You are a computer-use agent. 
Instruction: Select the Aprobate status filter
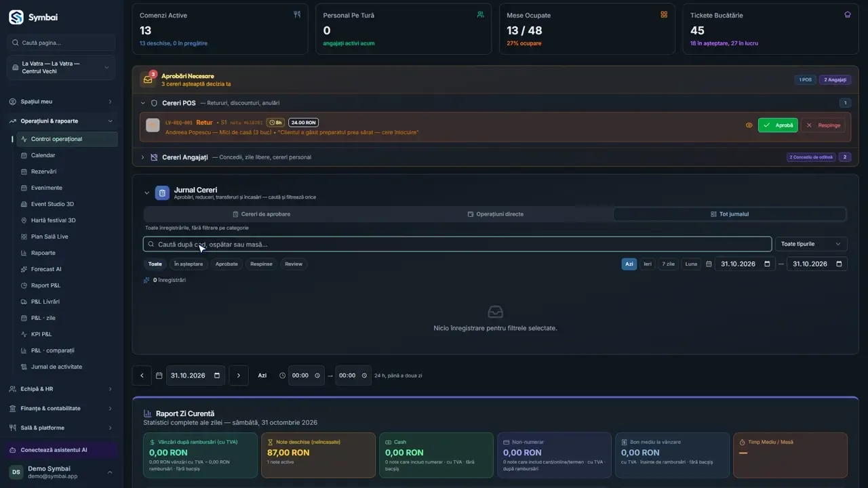(226, 264)
